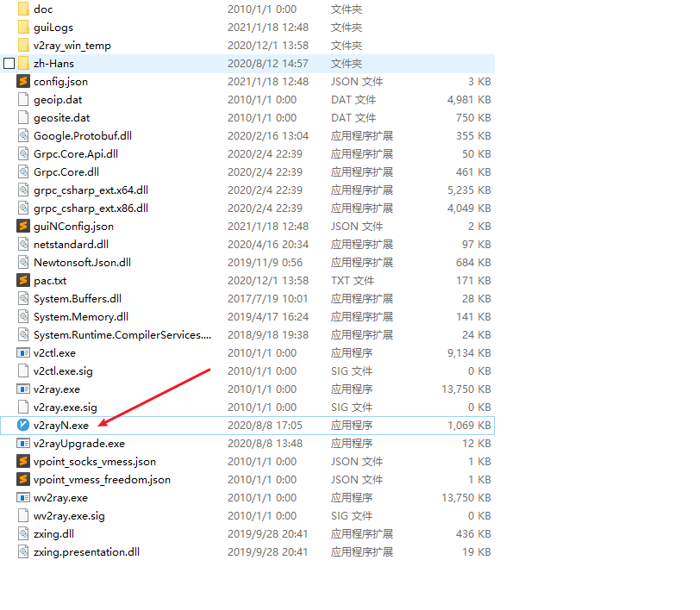
Task: Select the v2ray_win_temp folder
Action: [72, 45]
